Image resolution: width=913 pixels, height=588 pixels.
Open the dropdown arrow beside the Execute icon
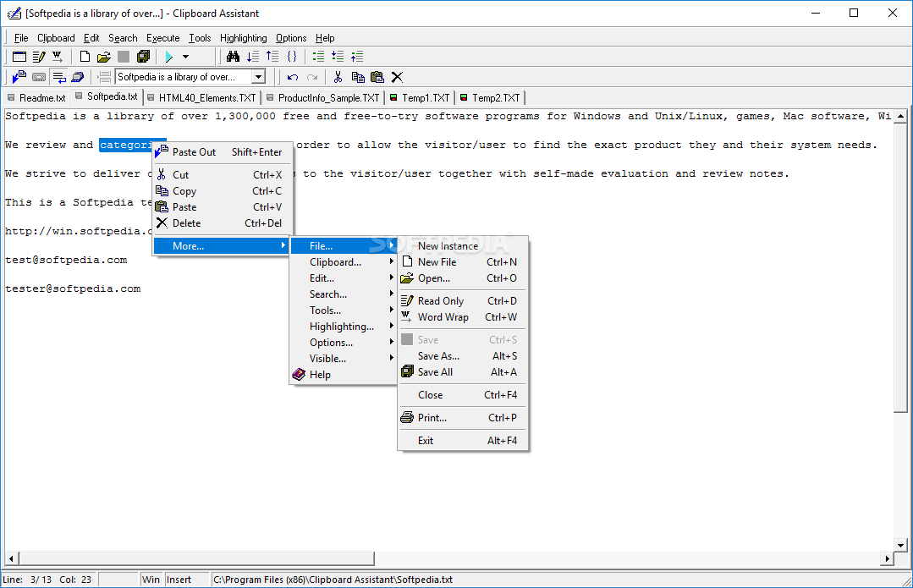(x=186, y=57)
